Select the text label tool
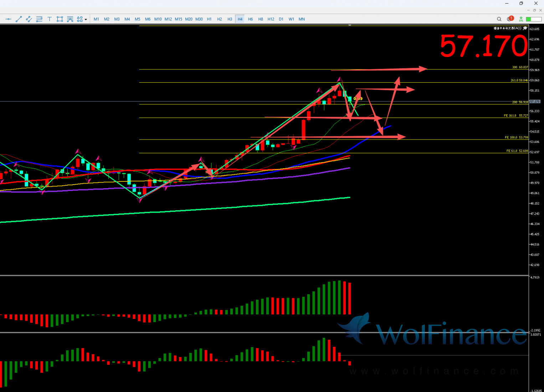 tap(50, 19)
